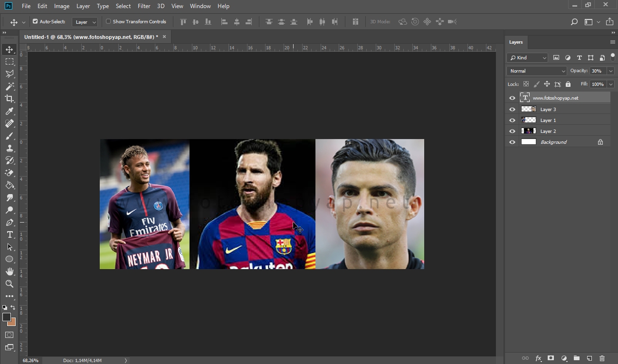Swap foreground and background colors
Screen dimensions: 618x364
13,308
